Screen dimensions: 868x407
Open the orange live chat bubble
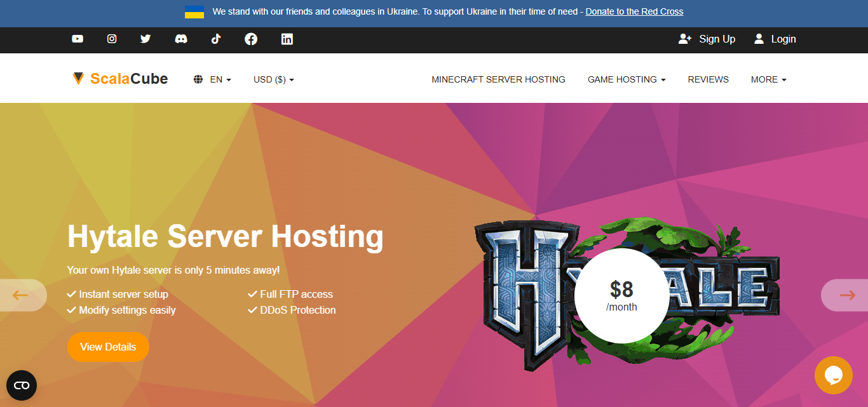coord(834,375)
